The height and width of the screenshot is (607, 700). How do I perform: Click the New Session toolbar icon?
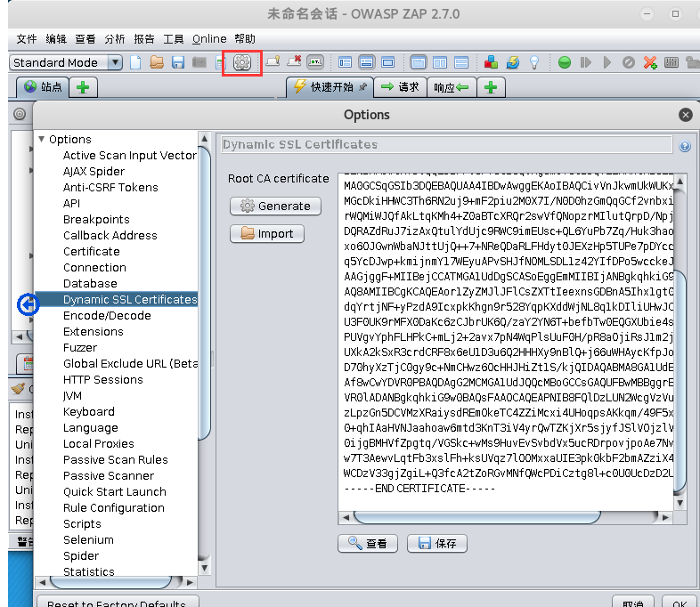point(135,62)
